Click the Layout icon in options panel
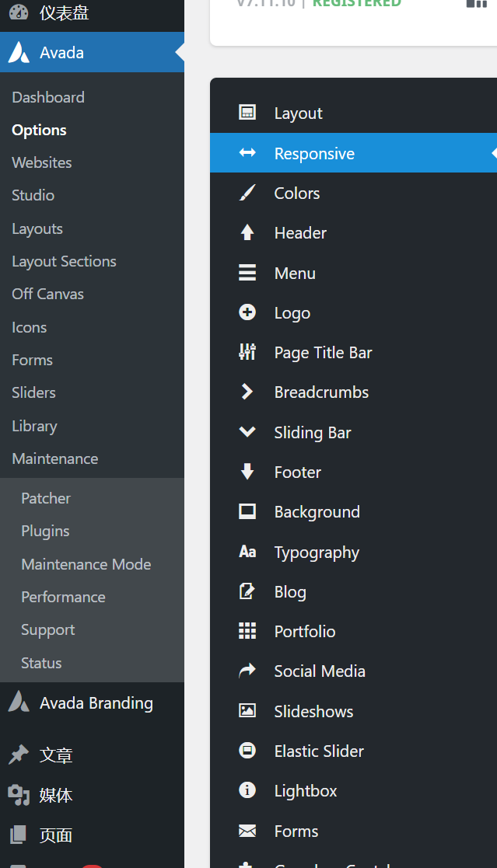Screen dimensions: 497x868 click(x=247, y=113)
